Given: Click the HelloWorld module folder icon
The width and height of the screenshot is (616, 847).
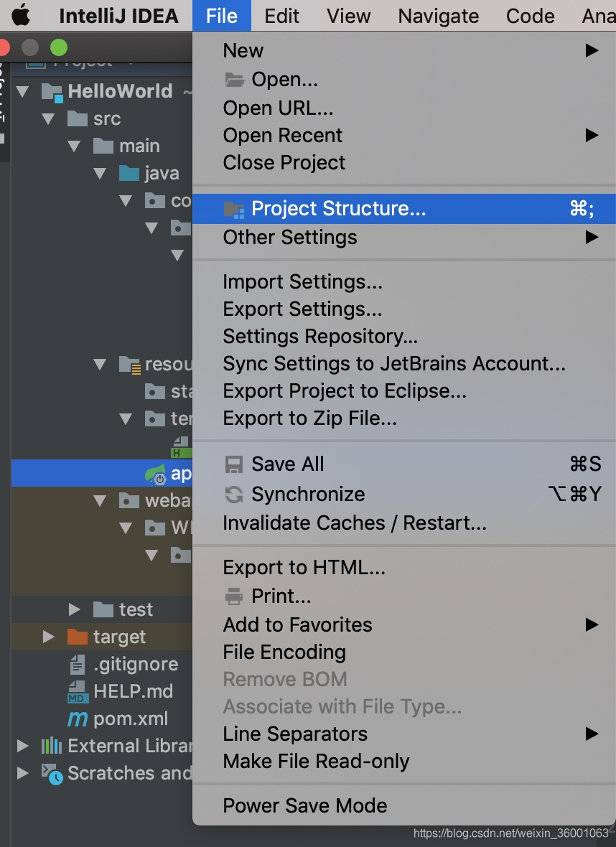Looking at the screenshot, I should pyautogui.click(x=52, y=93).
